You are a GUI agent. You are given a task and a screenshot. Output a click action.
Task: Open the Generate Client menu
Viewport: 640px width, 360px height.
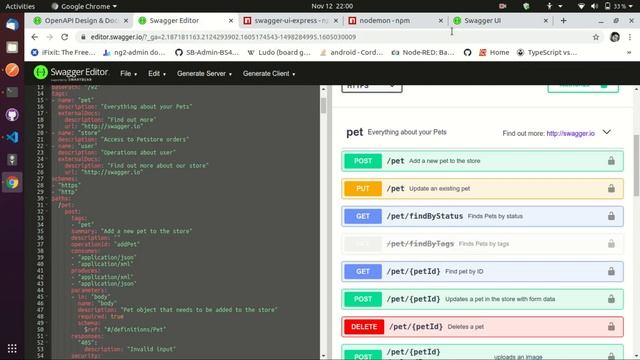click(269, 73)
